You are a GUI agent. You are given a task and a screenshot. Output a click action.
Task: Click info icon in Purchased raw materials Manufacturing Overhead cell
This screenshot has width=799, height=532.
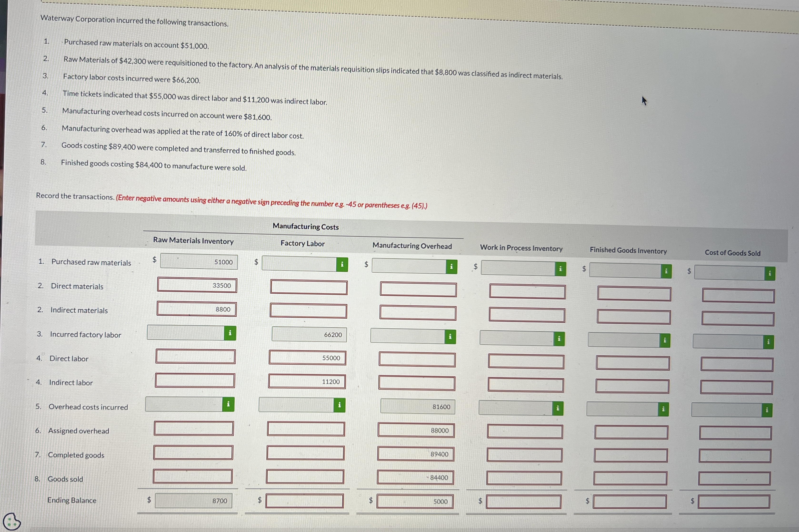(451, 267)
